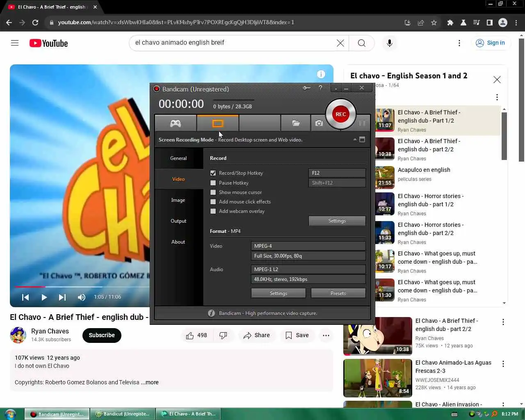Screen dimensions: 525x420
Task: Click Bandicam screenshot camera icon
Action: pos(319,123)
